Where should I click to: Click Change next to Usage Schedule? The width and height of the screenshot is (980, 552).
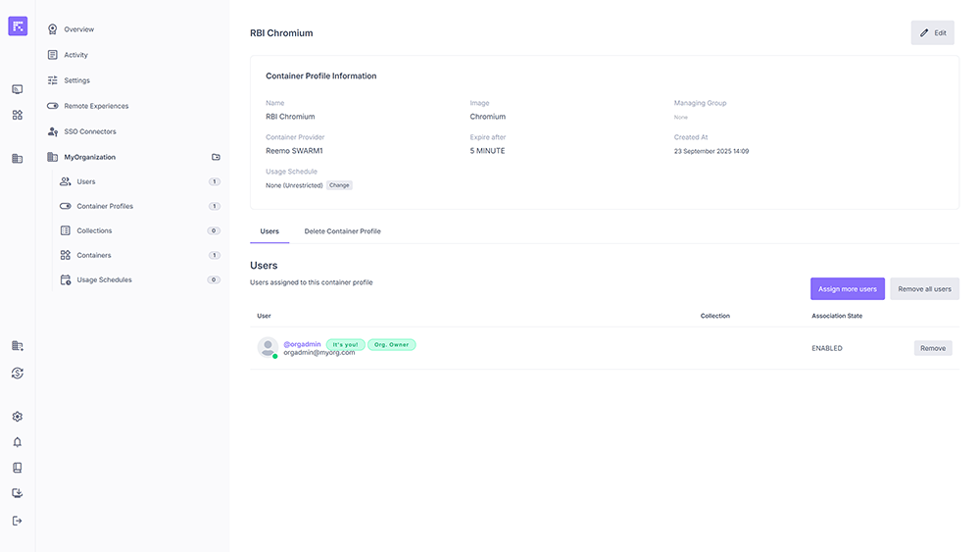tap(339, 185)
